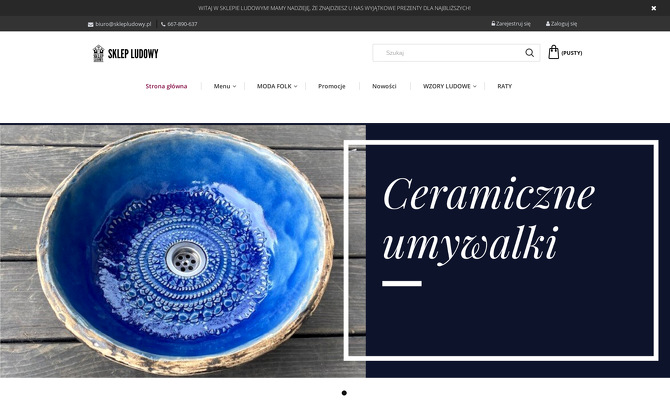The width and height of the screenshot is (670, 400).
Task: Open the Nowości page
Action: click(384, 86)
